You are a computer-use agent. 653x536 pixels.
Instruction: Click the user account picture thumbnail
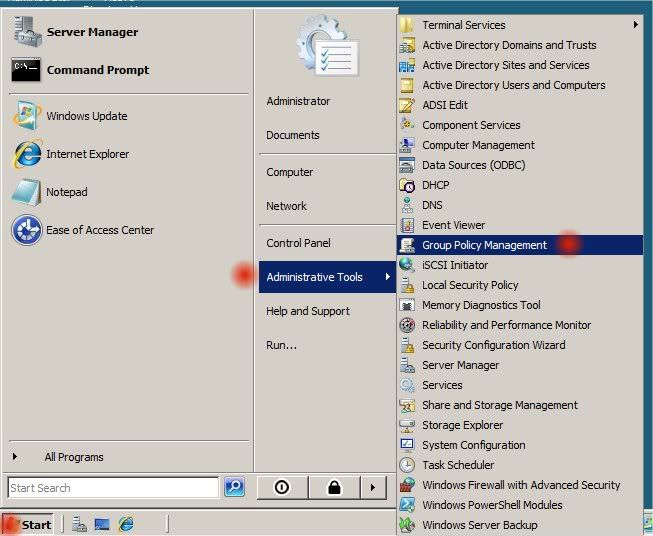click(x=328, y=46)
